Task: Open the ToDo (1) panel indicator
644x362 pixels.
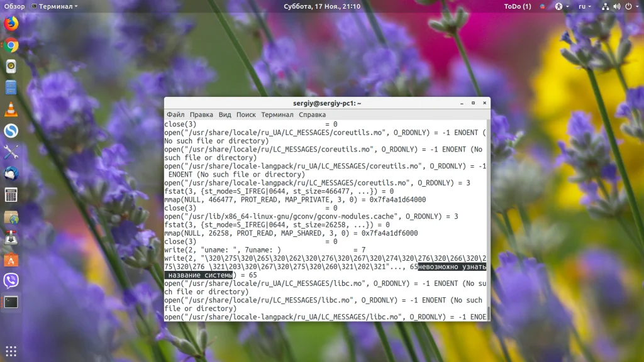Action: (518, 6)
